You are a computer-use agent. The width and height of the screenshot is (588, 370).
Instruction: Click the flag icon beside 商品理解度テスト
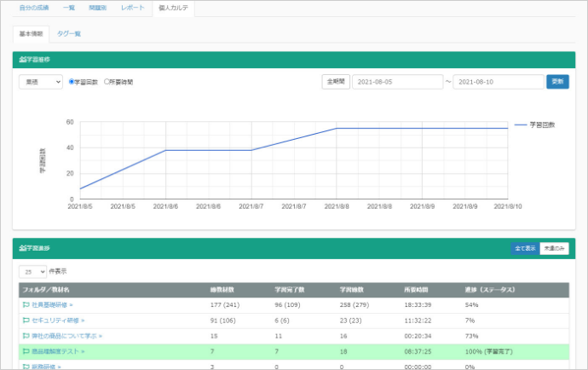pos(26,350)
